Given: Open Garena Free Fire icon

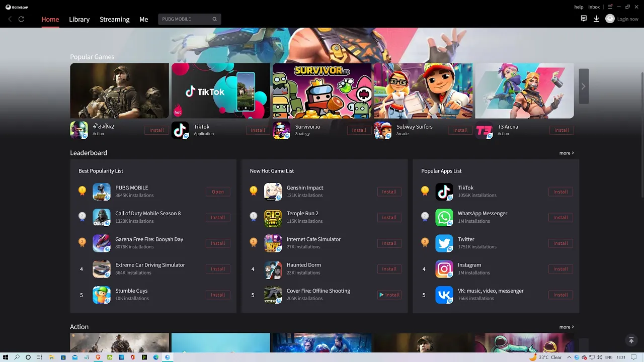Looking at the screenshot, I should coord(102,243).
